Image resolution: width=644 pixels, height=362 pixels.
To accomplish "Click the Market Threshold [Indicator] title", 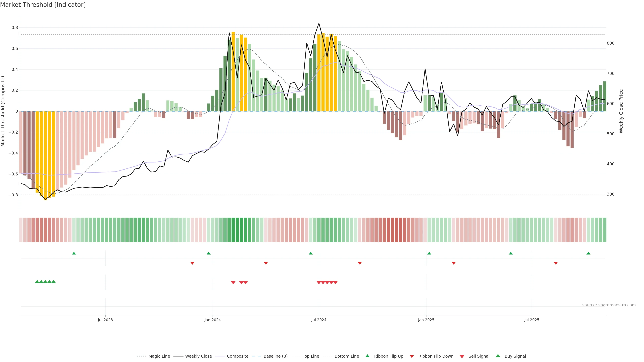I will (x=43, y=5).
